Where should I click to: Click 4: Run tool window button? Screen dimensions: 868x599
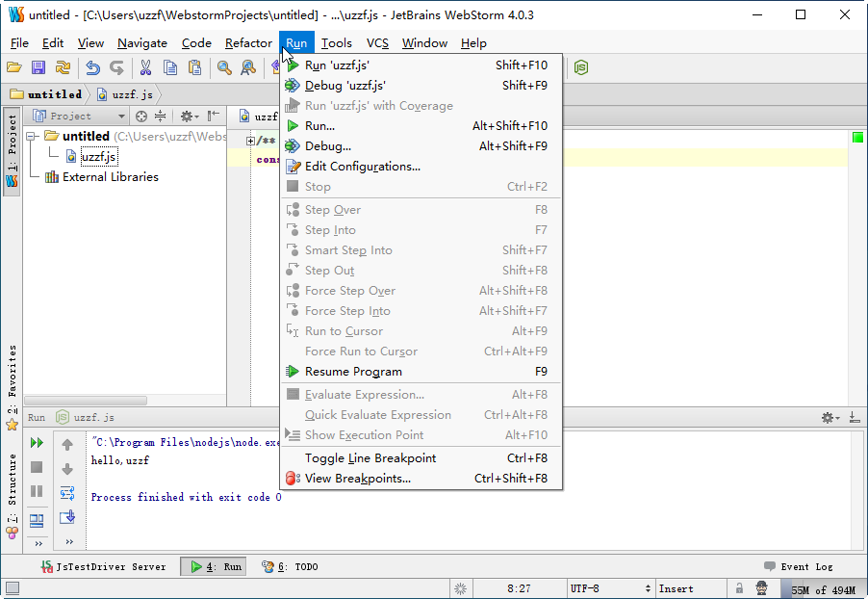tap(214, 567)
